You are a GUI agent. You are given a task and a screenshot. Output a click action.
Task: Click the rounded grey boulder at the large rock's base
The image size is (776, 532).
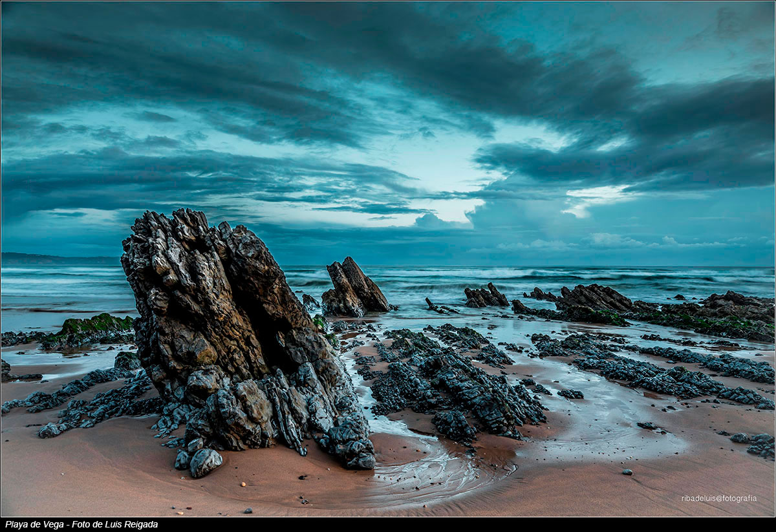click(x=205, y=462)
